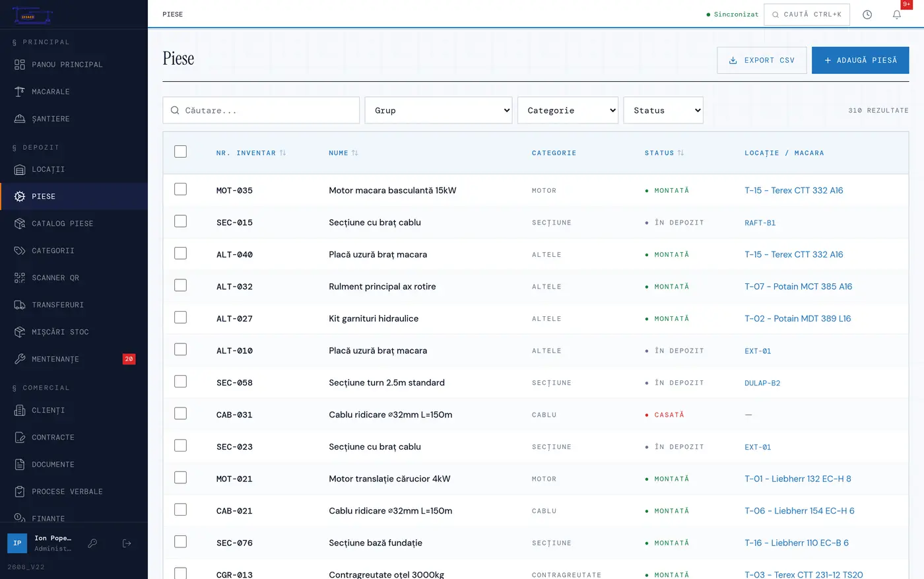Image resolution: width=924 pixels, height=579 pixels.
Task: Sort table by Nr. Inventar column
Action: pos(251,153)
